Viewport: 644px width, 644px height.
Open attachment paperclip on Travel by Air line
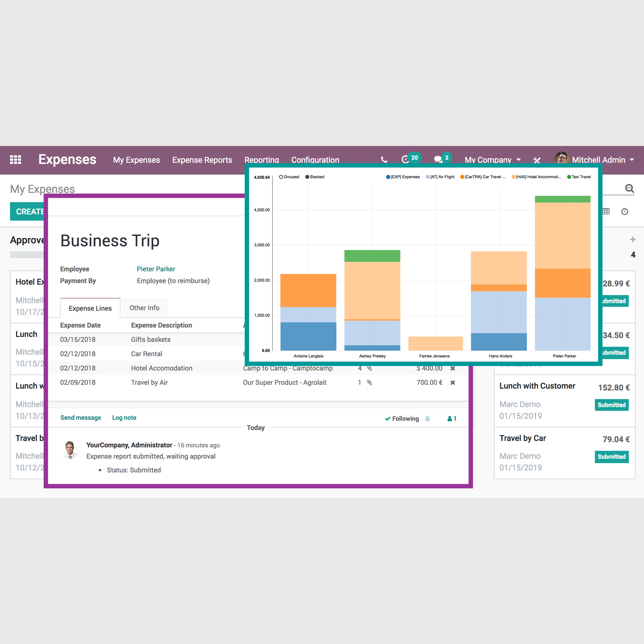pos(370,382)
